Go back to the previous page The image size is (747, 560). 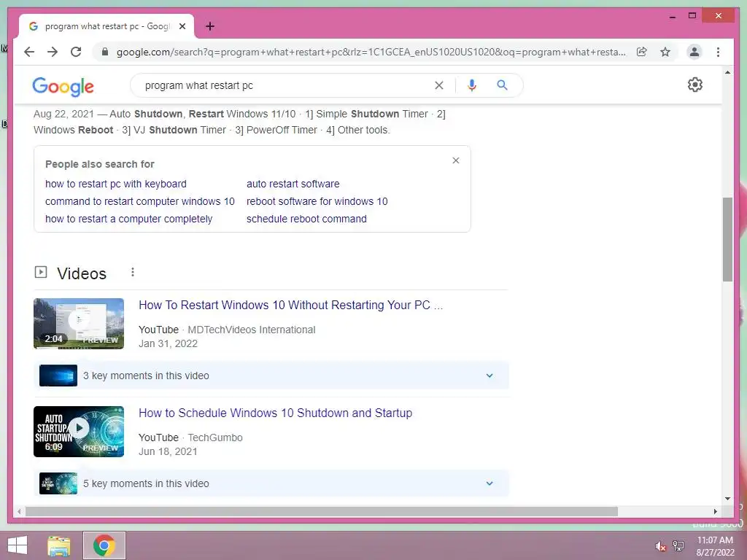click(x=29, y=52)
